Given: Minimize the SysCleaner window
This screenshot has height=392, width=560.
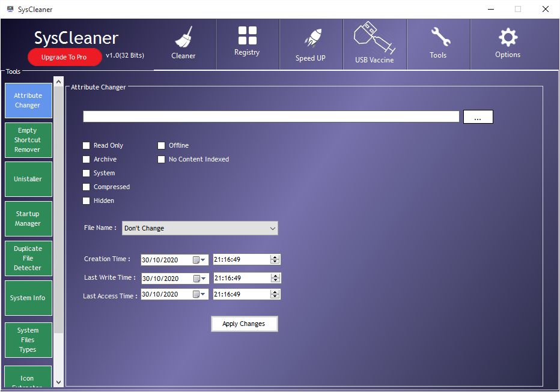Looking at the screenshot, I should tap(491, 9).
